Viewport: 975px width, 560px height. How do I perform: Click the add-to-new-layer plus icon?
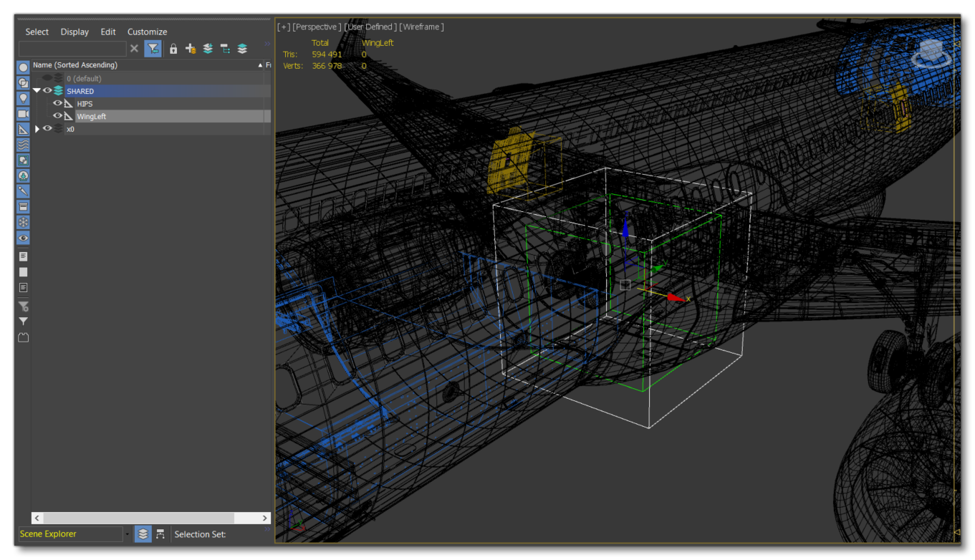(190, 49)
